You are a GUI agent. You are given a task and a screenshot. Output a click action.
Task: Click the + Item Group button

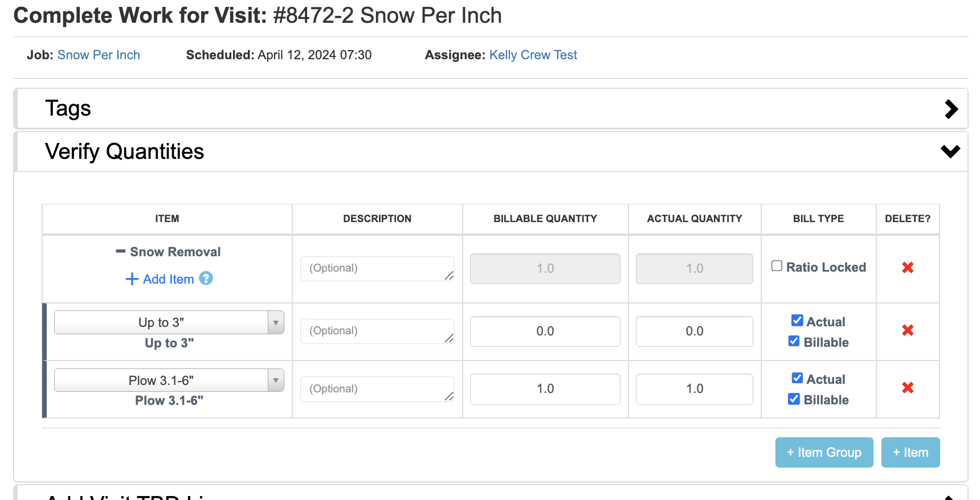pyautogui.click(x=824, y=452)
